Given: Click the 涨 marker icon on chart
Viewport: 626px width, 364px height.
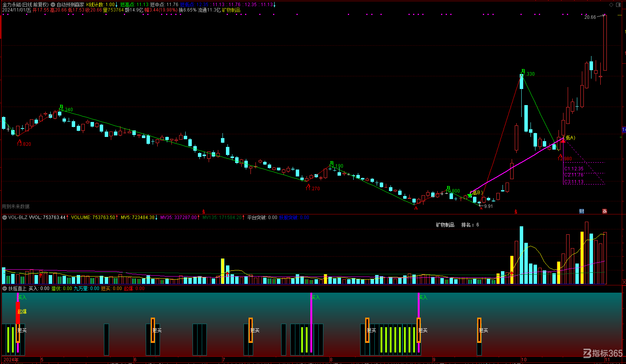Looking at the screenshot, I should point(605,211).
